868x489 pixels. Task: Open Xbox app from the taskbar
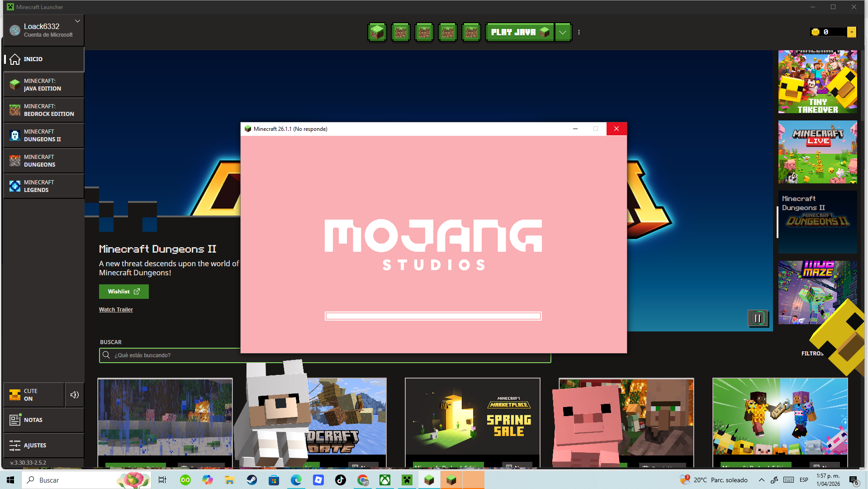(385, 480)
